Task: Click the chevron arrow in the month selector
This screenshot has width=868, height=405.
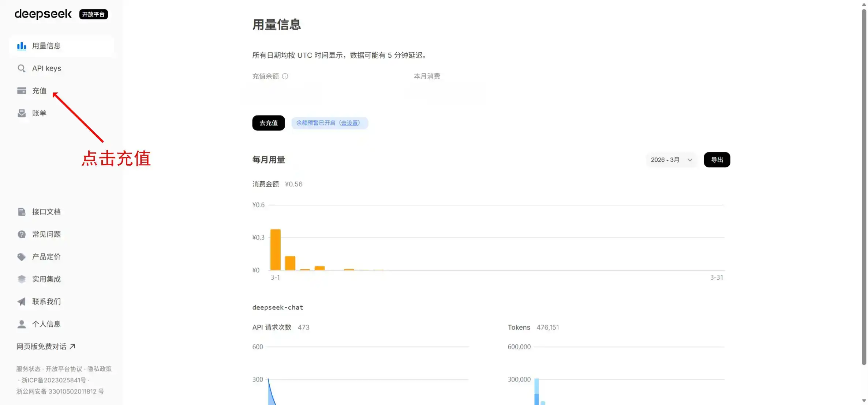Action: (x=690, y=160)
